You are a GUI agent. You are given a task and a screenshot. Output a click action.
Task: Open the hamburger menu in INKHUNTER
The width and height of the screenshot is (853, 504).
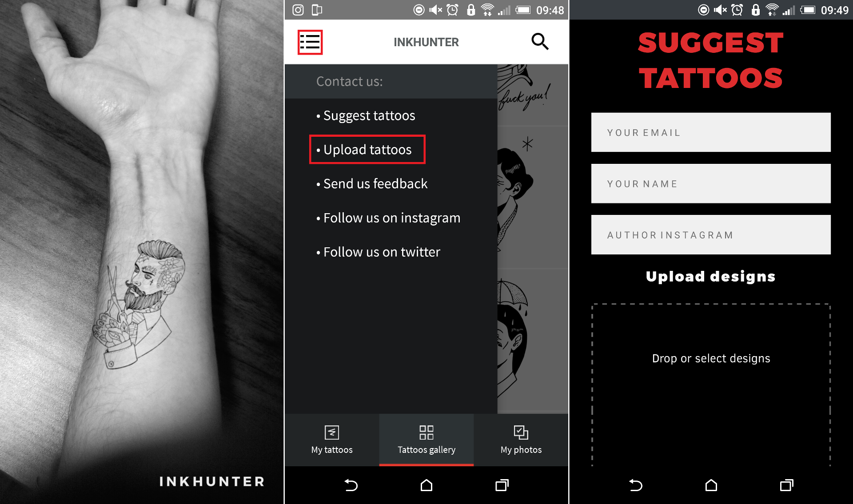click(x=311, y=43)
